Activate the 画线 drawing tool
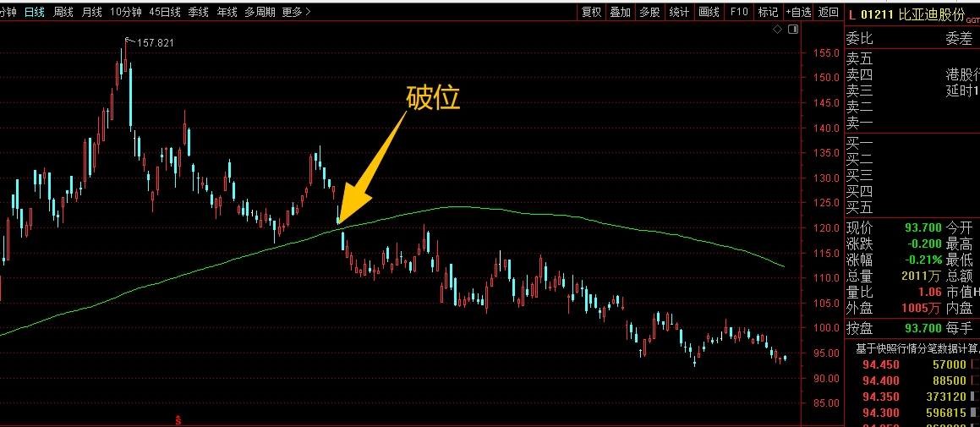980x427 pixels. [x=709, y=12]
